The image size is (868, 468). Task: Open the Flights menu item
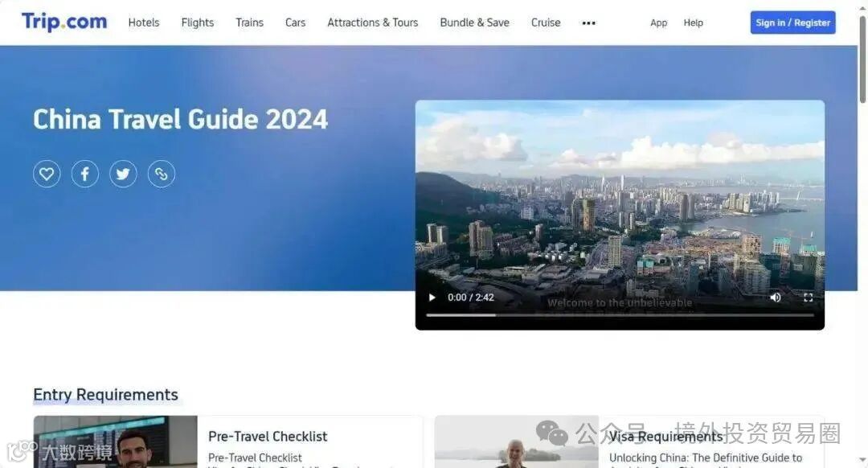198,23
